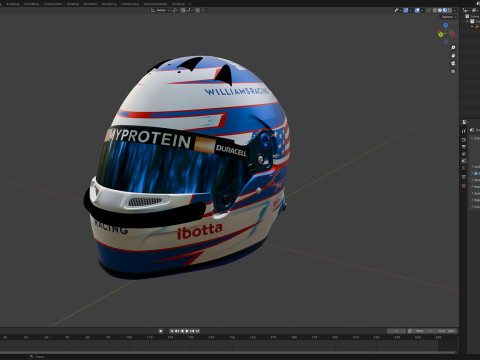Click the End frame field
The width and height of the screenshot is (480, 360).
point(446,331)
